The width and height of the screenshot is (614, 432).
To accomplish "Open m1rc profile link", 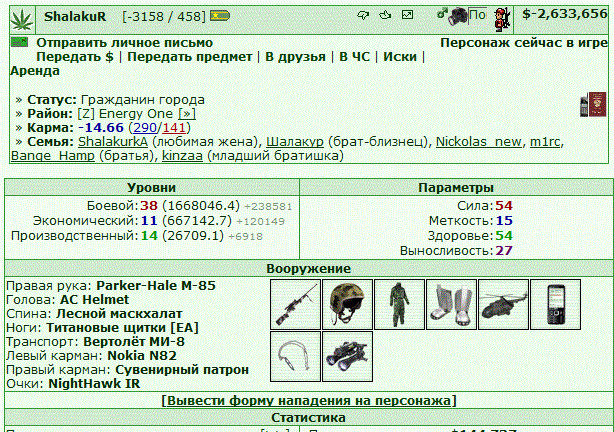I will (x=545, y=142).
